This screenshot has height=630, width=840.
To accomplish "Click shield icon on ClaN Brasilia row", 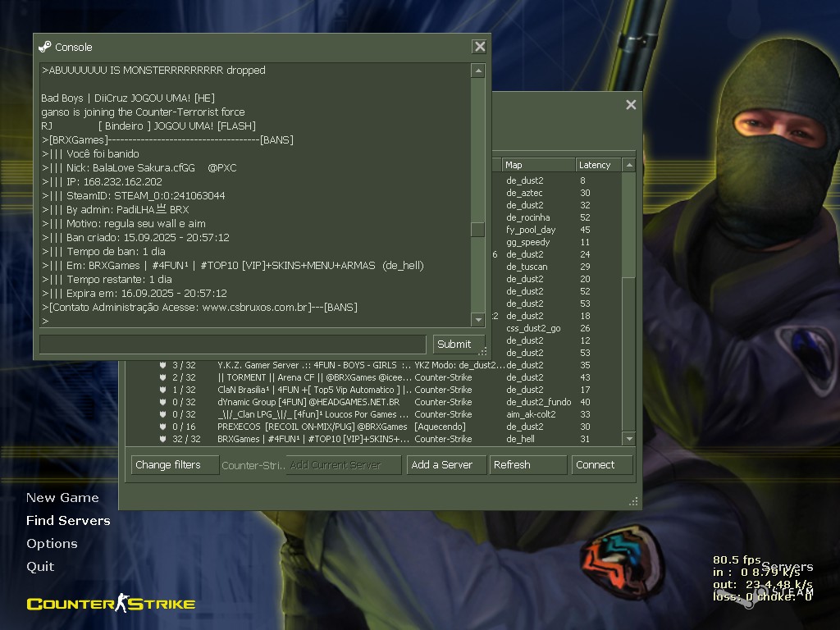I will click(x=163, y=390).
